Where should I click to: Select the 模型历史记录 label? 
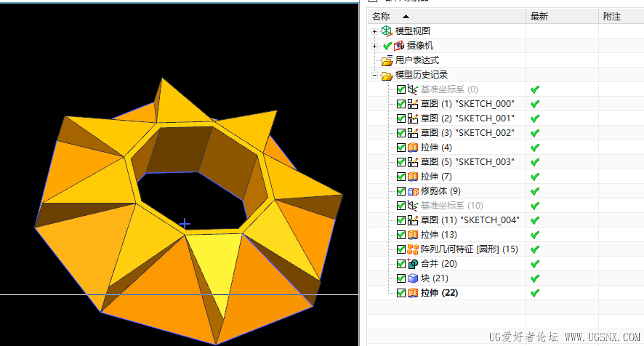tap(422, 75)
